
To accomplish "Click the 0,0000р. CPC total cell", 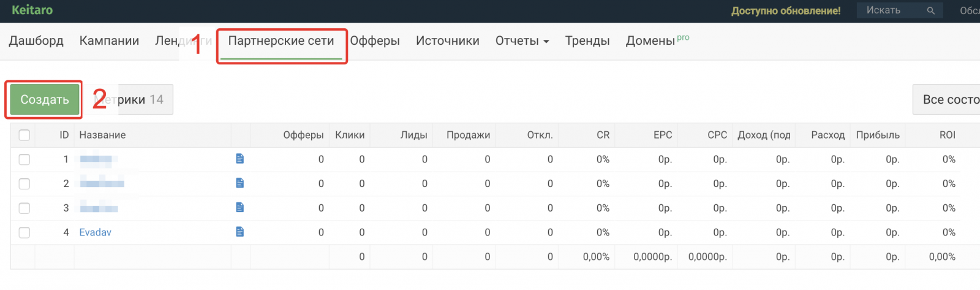I will coord(707,257).
